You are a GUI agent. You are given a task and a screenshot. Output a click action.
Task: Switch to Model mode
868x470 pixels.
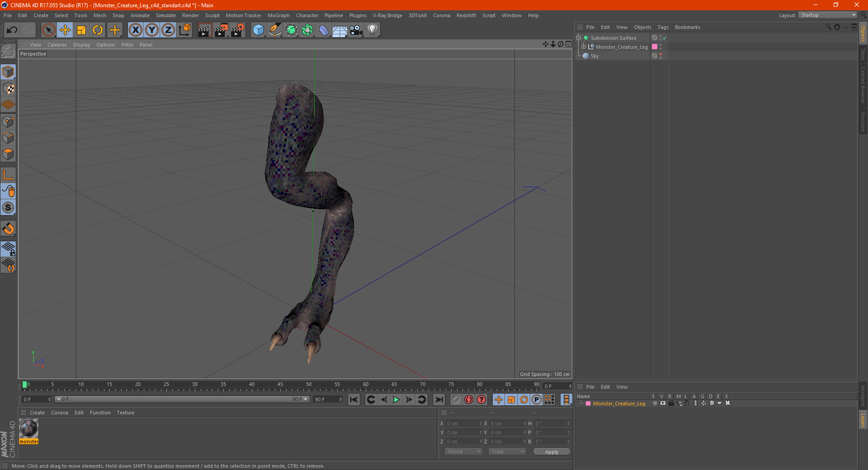point(8,72)
